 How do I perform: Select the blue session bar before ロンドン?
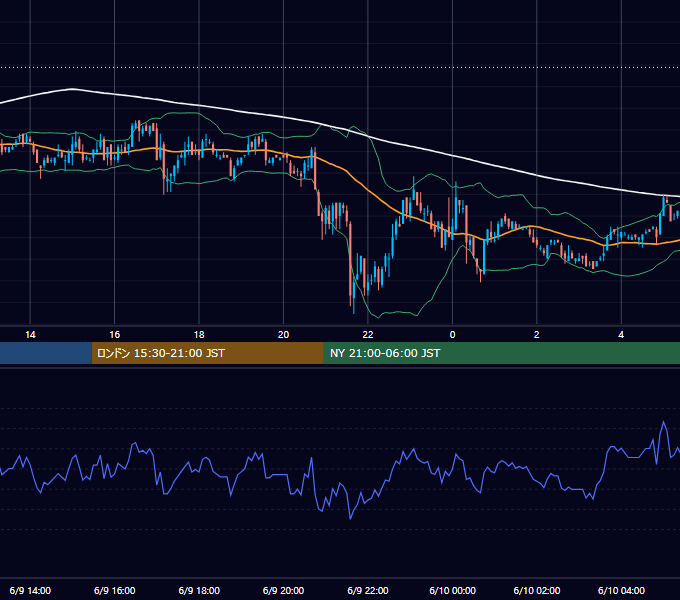(x=46, y=353)
